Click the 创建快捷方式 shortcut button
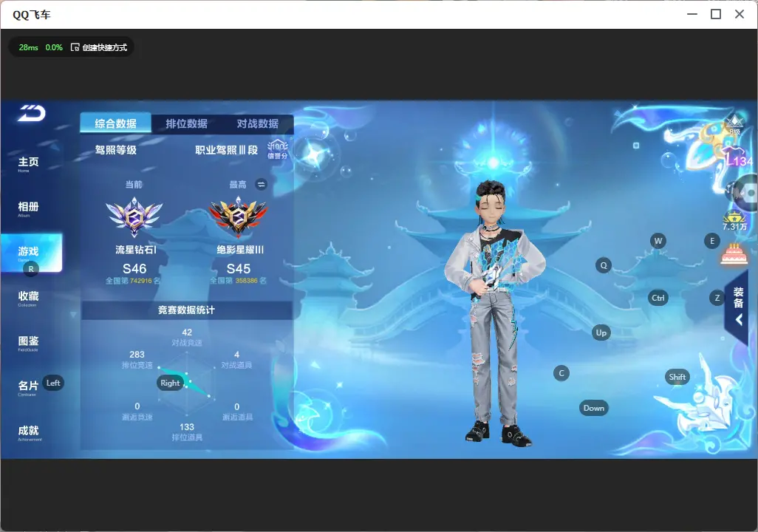This screenshot has height=532, width=758. coord(99,47)
